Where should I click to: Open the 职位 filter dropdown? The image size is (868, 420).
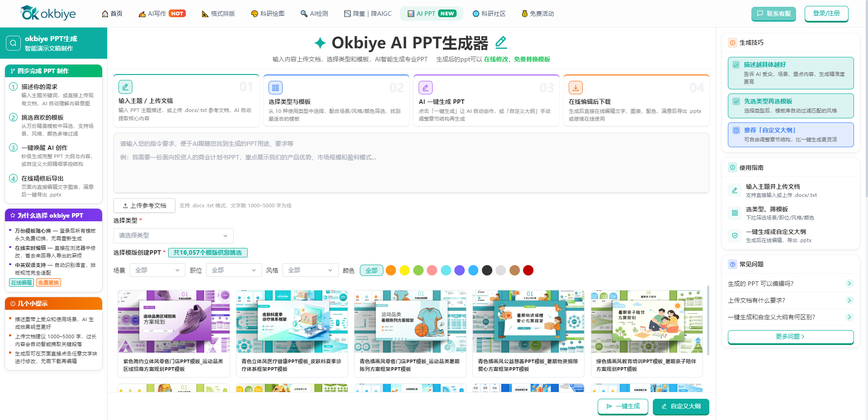pyautogui.click(x=234, y=271)
